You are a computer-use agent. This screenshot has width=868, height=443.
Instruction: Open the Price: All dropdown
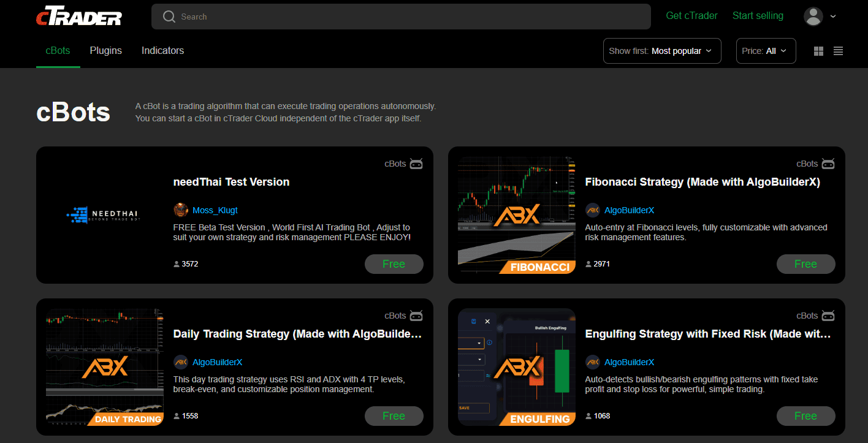(x=766, y=51)
